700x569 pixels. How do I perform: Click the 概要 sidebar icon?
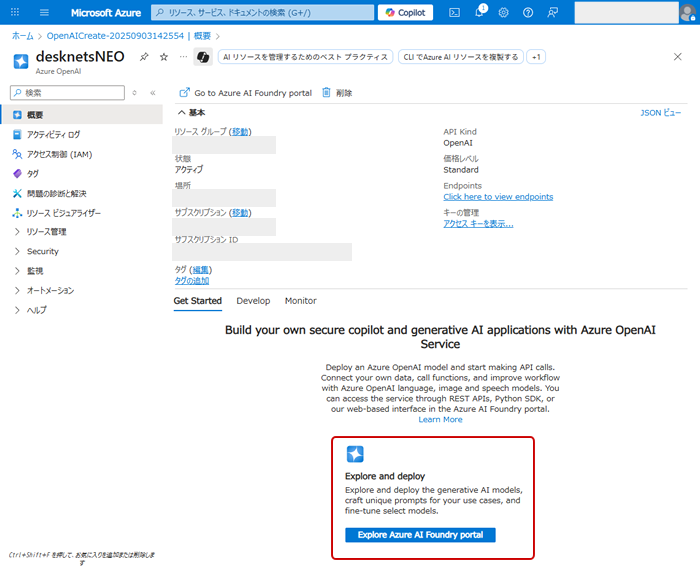tap(17, 115)
